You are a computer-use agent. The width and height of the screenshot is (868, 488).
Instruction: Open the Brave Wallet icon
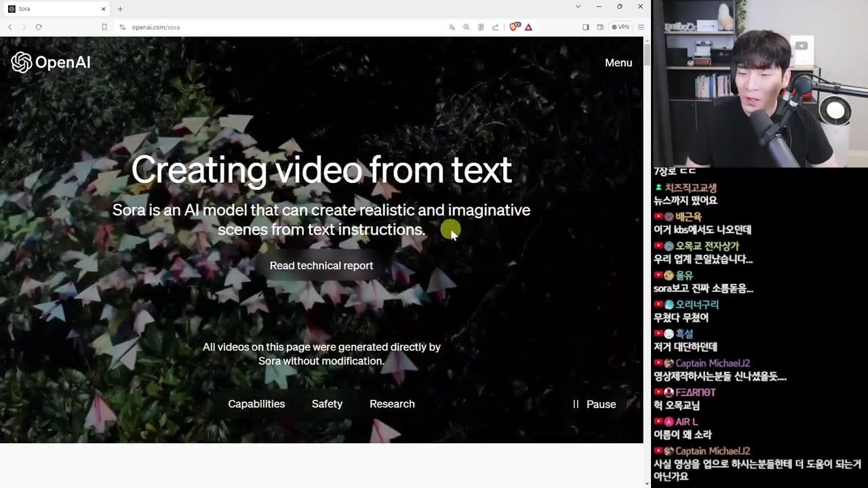(600, 27)
